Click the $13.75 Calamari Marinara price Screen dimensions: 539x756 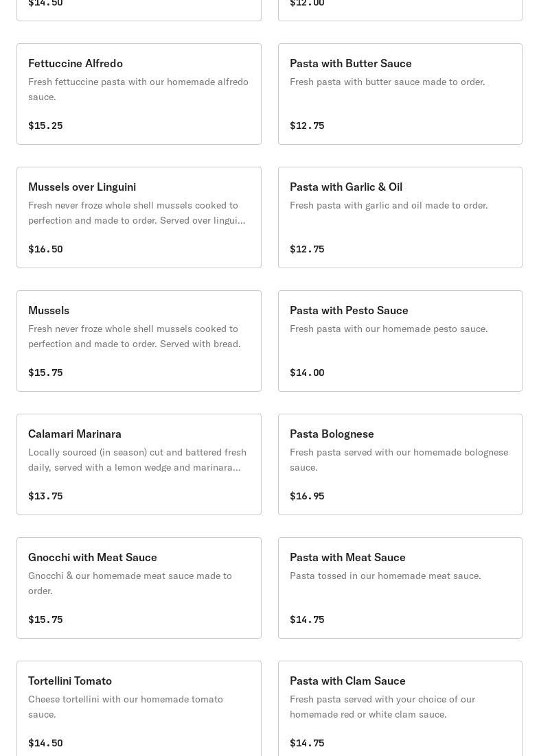[x=45, y=496]
